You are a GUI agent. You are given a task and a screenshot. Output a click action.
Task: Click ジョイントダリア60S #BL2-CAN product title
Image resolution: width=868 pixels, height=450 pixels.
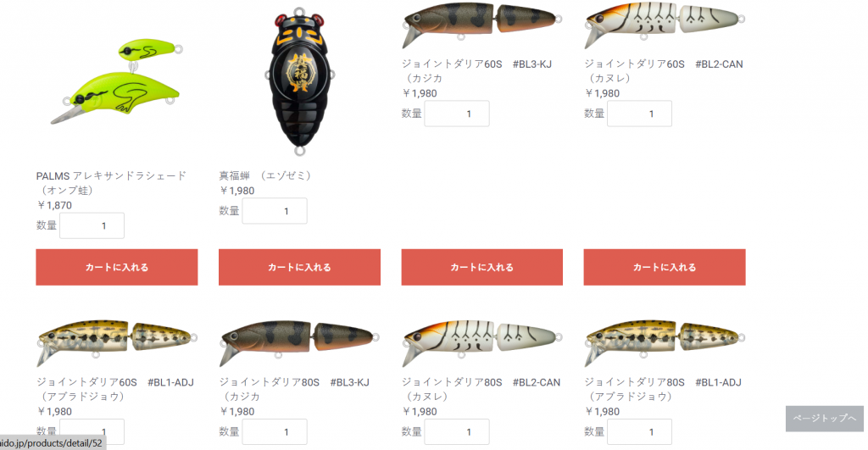tap(664, 71)
